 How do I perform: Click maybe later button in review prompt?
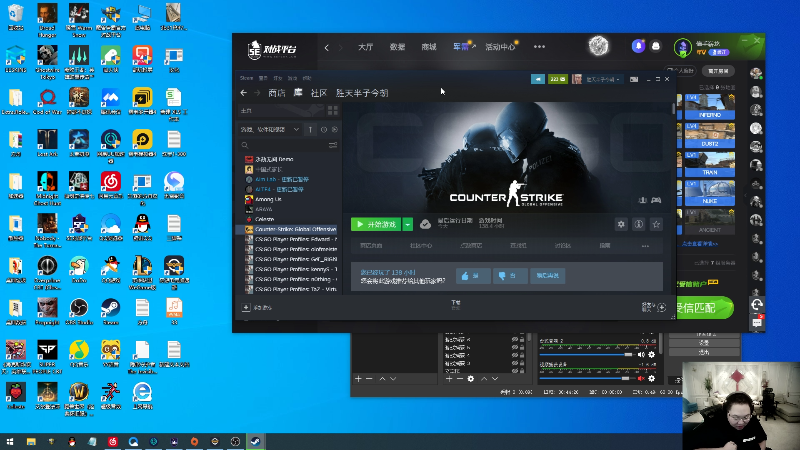(x=547, y=276)
